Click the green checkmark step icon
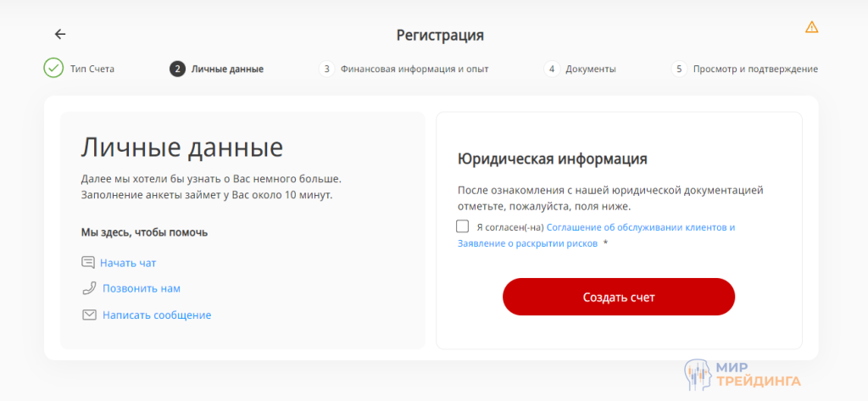Image resolution: width=868 pixels, height=401 pixels. tap(53, 69)
